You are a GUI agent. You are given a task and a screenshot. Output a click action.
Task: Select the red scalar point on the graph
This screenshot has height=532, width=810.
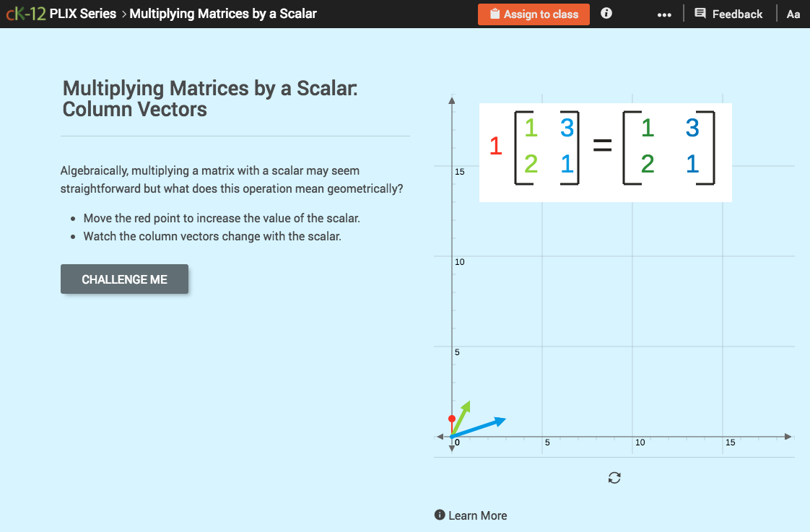pyautogui.click(x=452, y=418)
